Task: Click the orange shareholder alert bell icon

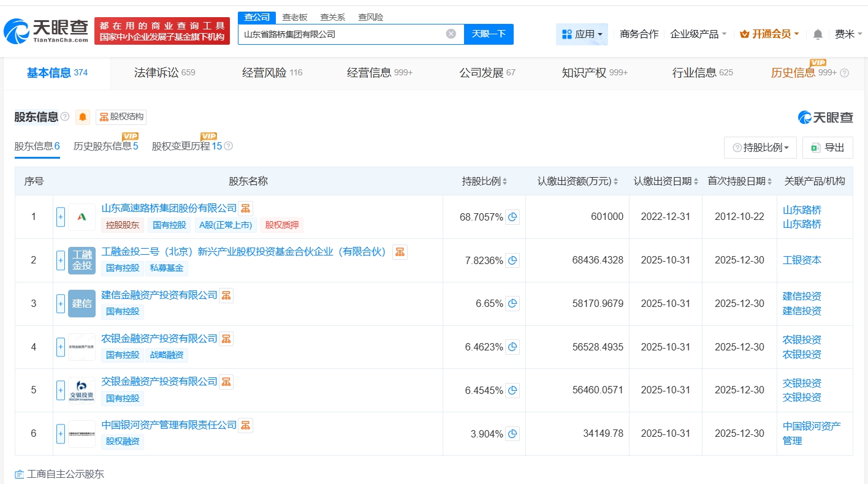Action: pos(83,117)
